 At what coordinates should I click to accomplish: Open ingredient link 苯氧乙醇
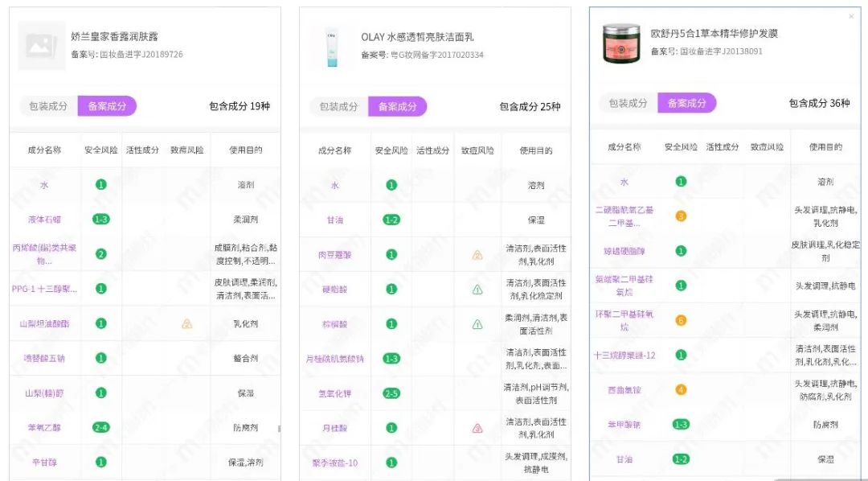pos(44,427)
